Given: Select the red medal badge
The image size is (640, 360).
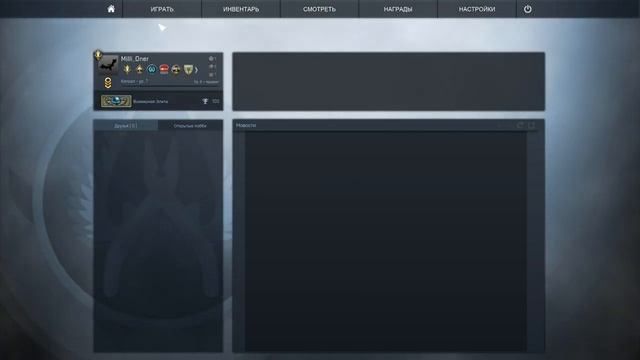Looking at the screenshot, I should [164, 69].
